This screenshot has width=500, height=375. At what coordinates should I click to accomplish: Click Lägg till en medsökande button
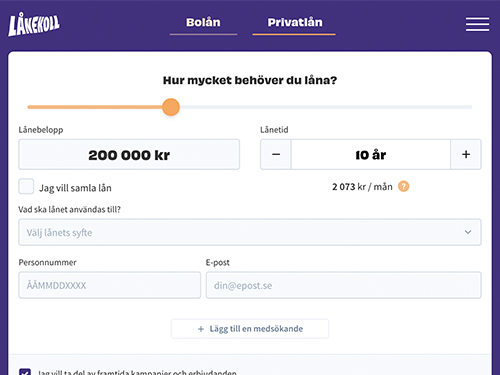[250, 329]
